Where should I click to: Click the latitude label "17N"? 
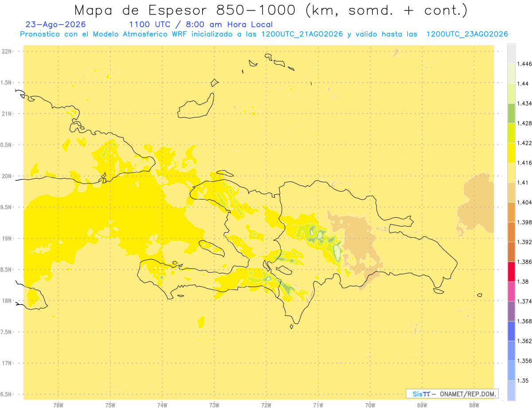[7, 363]
